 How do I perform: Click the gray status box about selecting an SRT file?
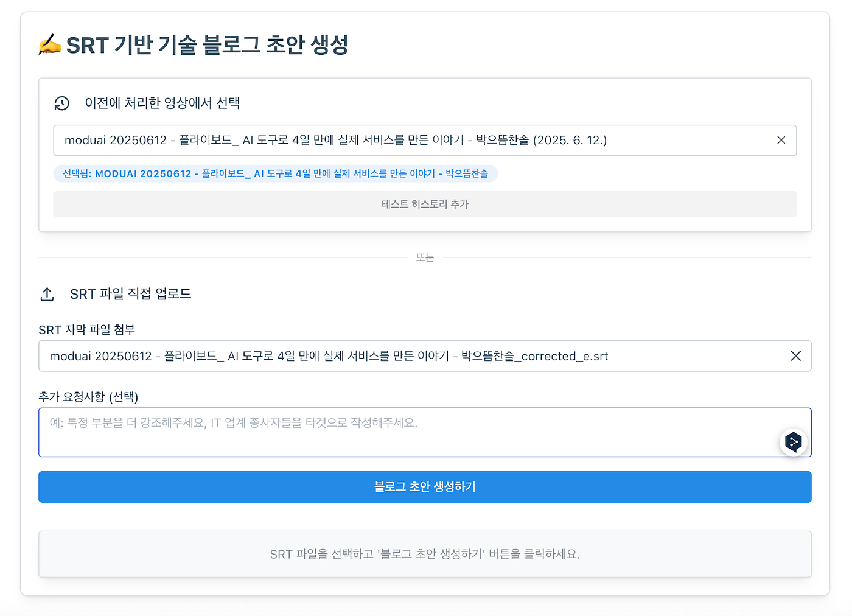[x=425, y=554]
